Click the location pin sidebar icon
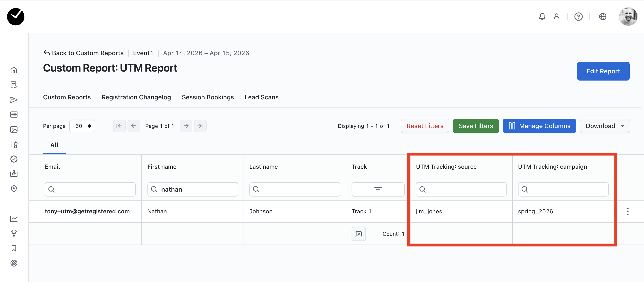644x282 pixels. (x=14, y=189)
